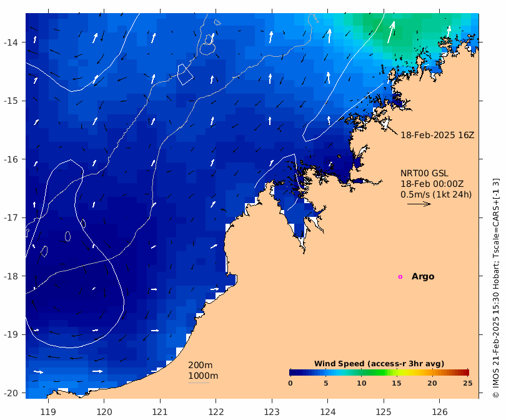Click the longitude axis label '126'

[x=440, y=412]
